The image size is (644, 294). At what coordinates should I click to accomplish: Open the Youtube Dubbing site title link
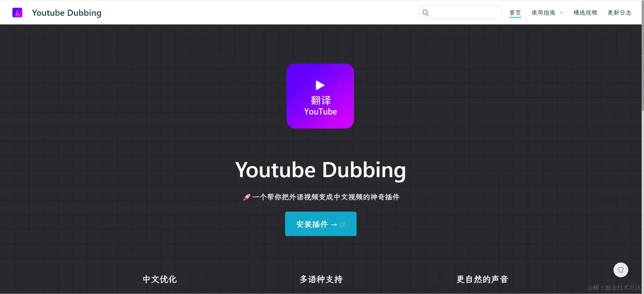[x=67, y=13]
